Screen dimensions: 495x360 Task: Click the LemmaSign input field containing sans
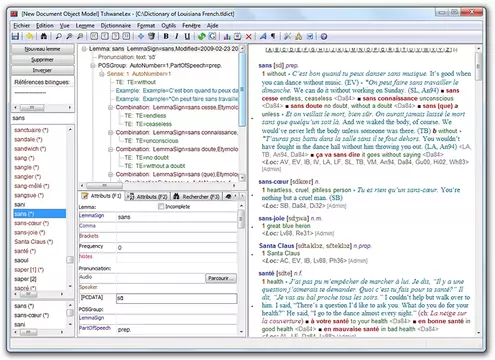pyautogui.click(x=177, y=217)
